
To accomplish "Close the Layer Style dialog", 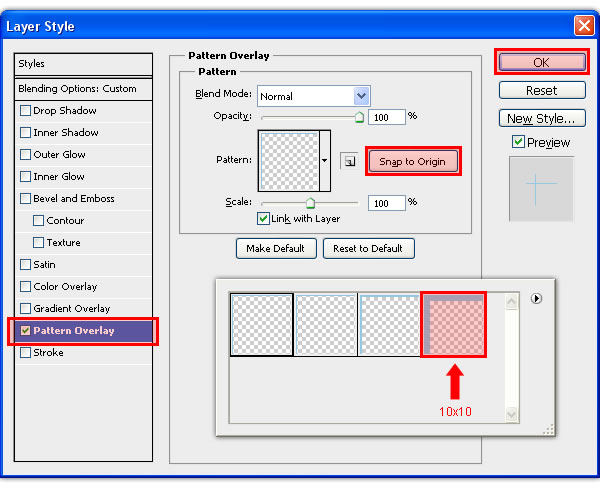I will point(584,26).
